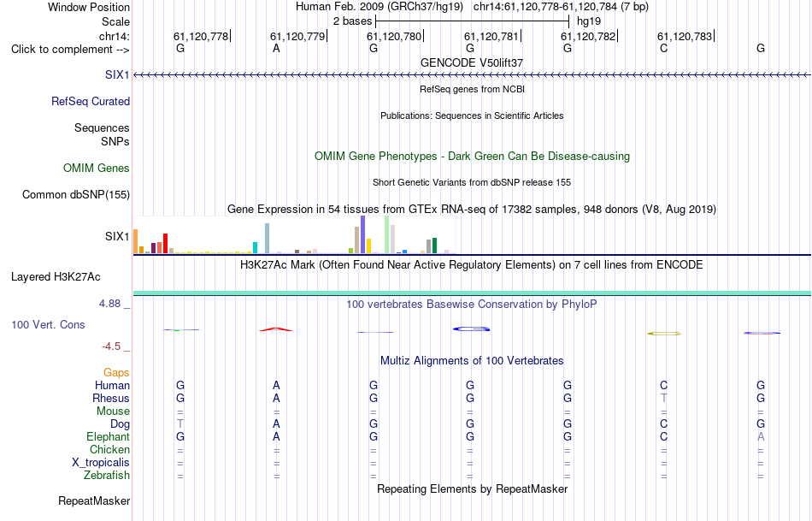This screenshot has height=521, width=812.
Task: Click the dark green GTEx expression bar
Action: (x=434, y=246)
